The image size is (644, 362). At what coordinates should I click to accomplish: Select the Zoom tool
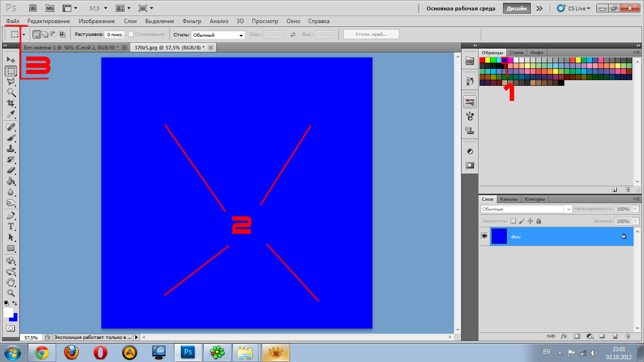point(11,293)
